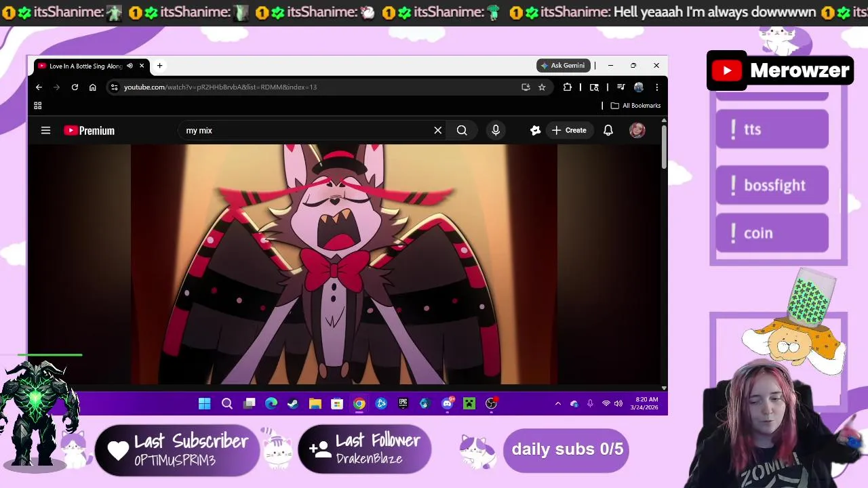Open Chrome media controls icon

pos(620,87)
